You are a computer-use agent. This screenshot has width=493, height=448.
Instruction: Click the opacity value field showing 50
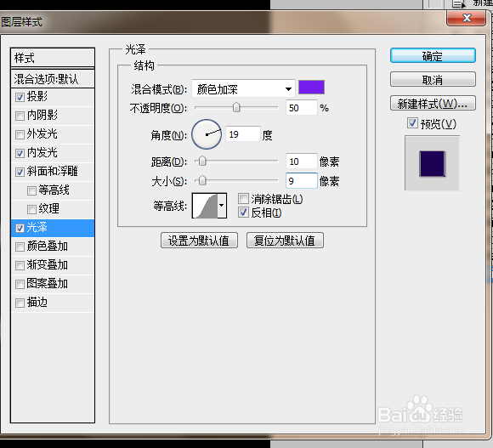click(x=301, y=108)
